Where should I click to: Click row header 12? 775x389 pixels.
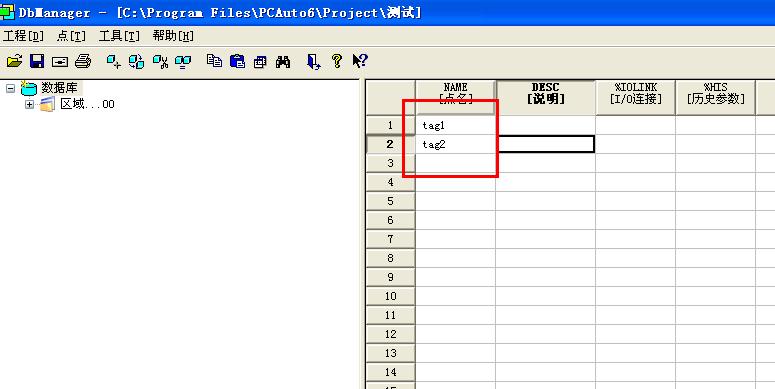[390, 334]
